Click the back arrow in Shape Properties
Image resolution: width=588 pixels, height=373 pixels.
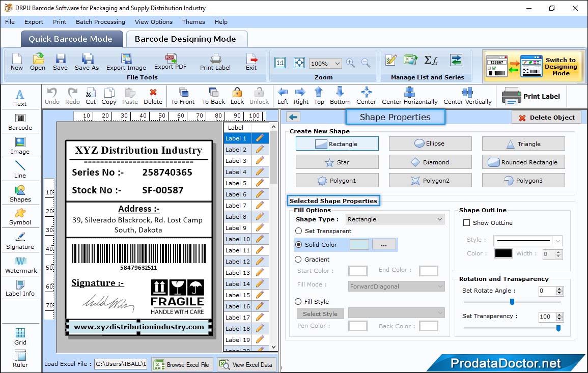(293, 118)
